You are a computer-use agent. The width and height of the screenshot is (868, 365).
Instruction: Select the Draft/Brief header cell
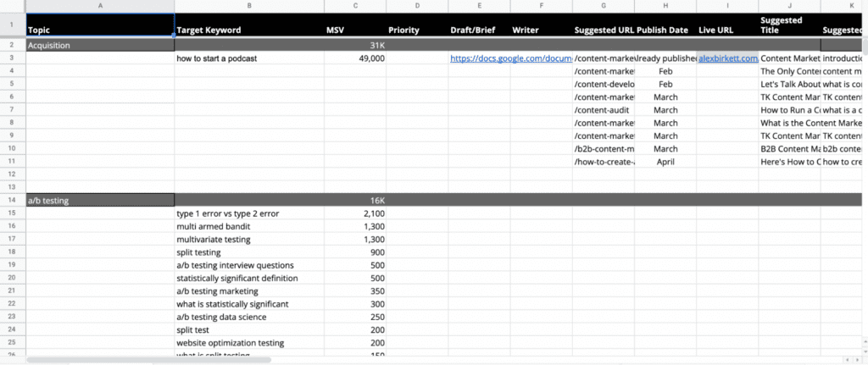(x=479, y=25)
